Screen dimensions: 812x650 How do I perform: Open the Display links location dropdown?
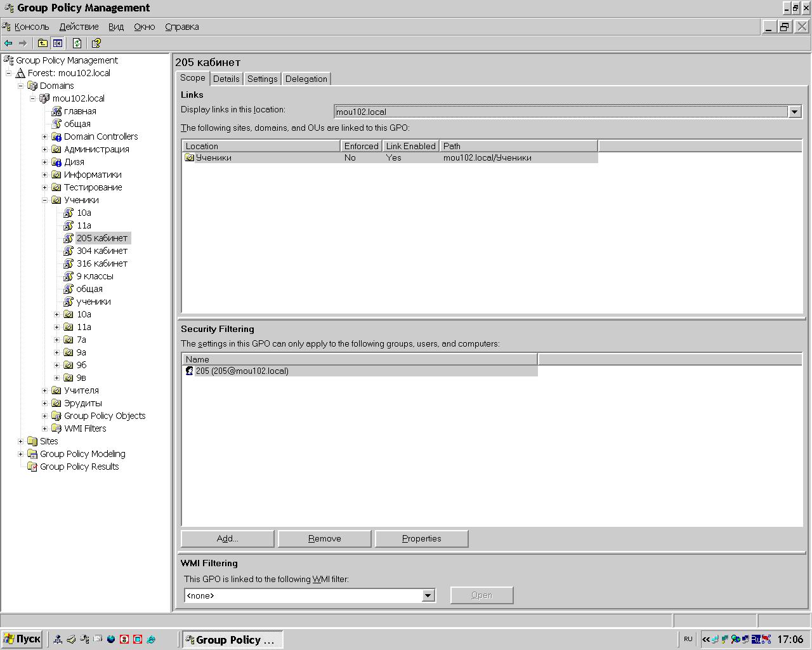(x=794, y=112)
